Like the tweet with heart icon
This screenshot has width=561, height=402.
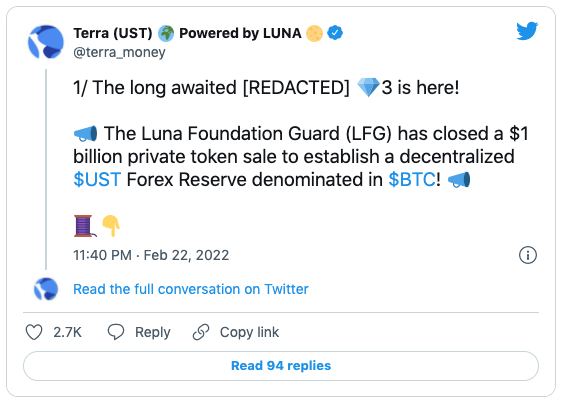click(34, 332)
